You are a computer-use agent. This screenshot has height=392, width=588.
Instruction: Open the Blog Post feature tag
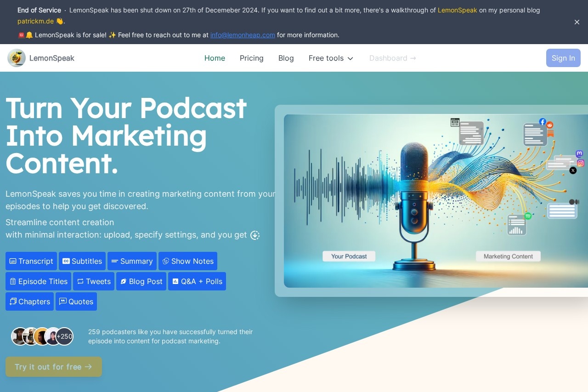pyautogui.click(x=141, y=281)
